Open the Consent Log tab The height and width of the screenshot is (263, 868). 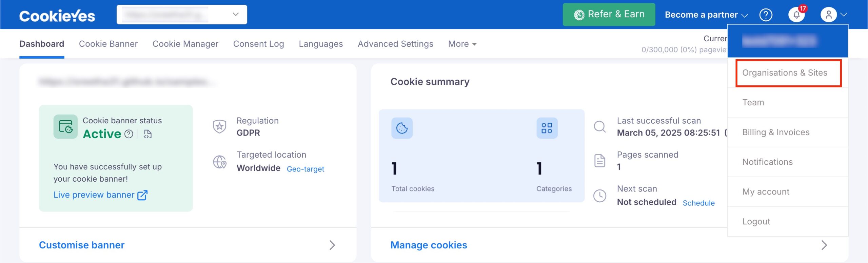pos(258,44)
